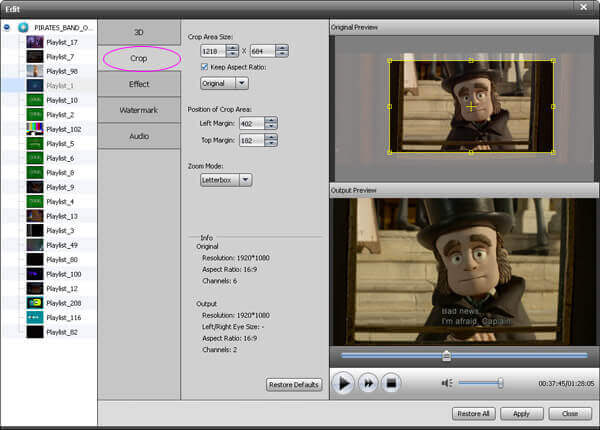Screen dimensions: 600x430
Task: Increase crop width with up arrow
Action: coord(232,48)
